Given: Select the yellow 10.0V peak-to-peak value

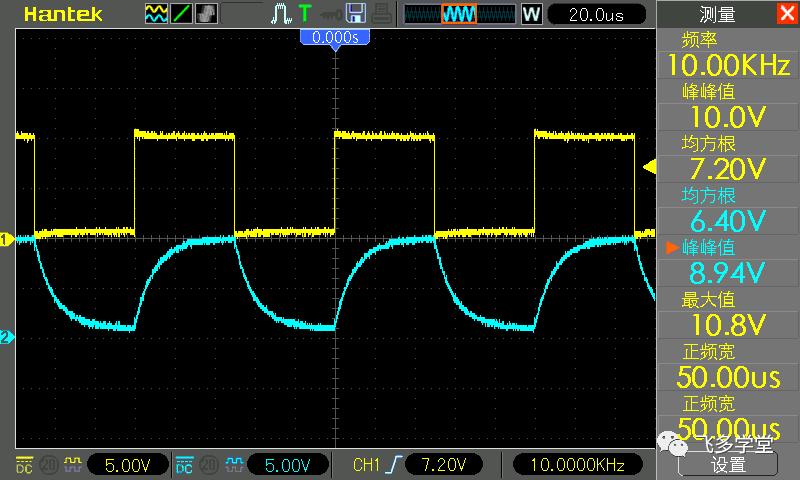Looking at the screenshot, I should click(728, 117).
